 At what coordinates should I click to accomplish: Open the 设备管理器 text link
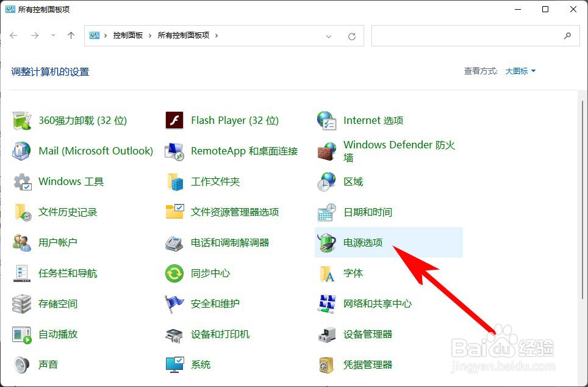pyautogui.click(x=368, y=334)
